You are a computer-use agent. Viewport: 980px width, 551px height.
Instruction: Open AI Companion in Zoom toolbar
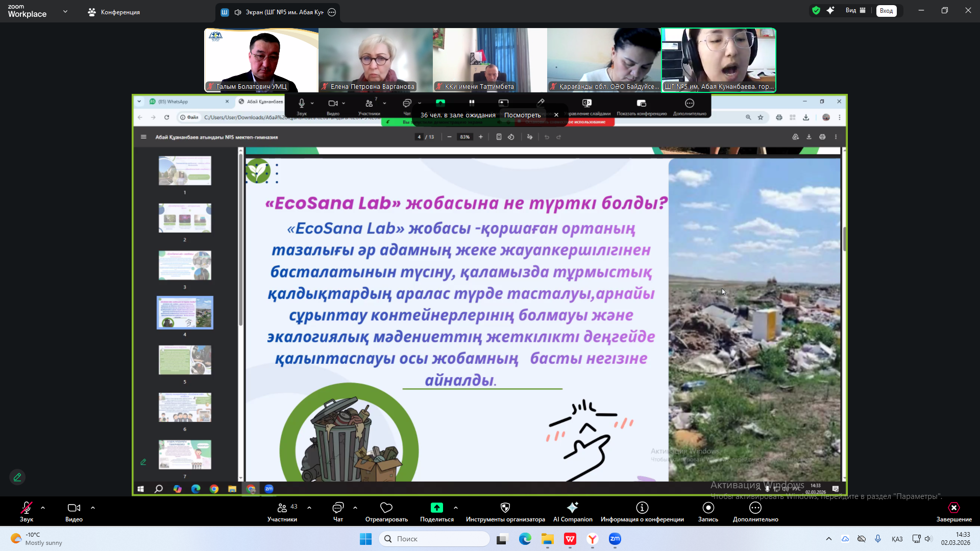[572, 508]
